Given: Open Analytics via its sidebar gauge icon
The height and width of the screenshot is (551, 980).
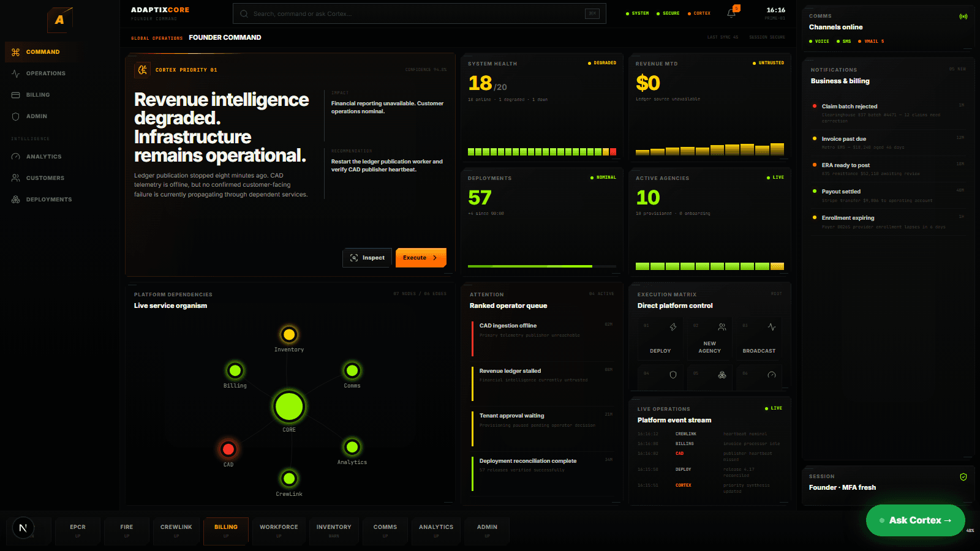Looking at the screenshot, I should click(x=15, y=157).
